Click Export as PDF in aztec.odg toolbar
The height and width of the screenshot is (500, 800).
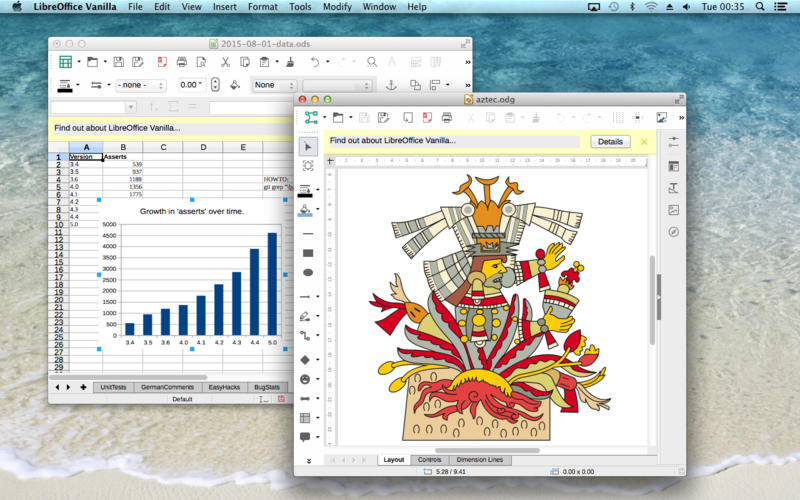coord(427,118)
